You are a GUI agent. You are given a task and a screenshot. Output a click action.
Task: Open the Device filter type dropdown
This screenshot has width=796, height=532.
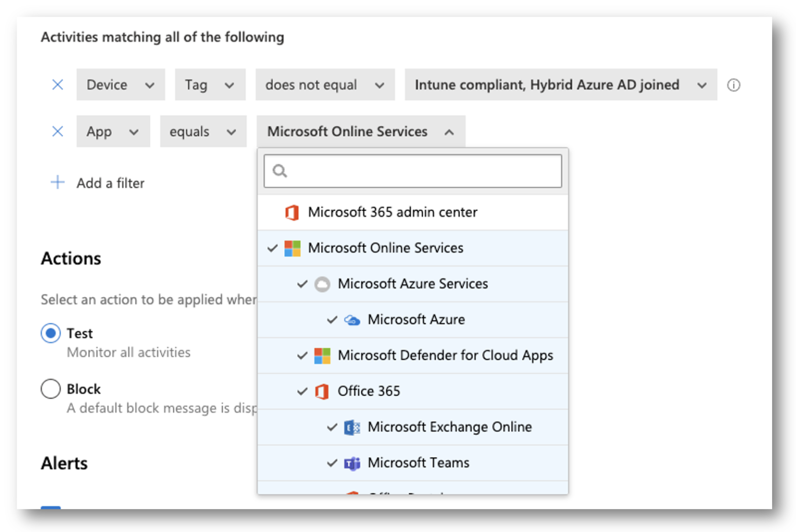pos(121,84)
